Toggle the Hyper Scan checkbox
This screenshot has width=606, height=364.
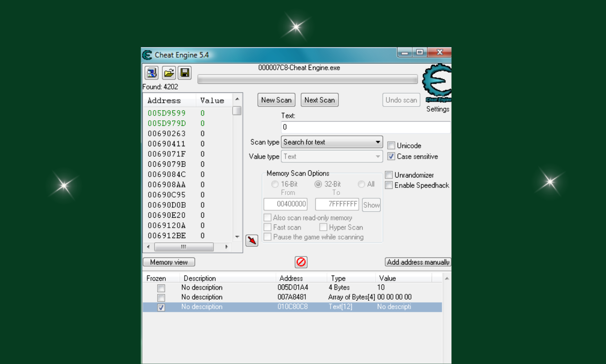[323, 227]
